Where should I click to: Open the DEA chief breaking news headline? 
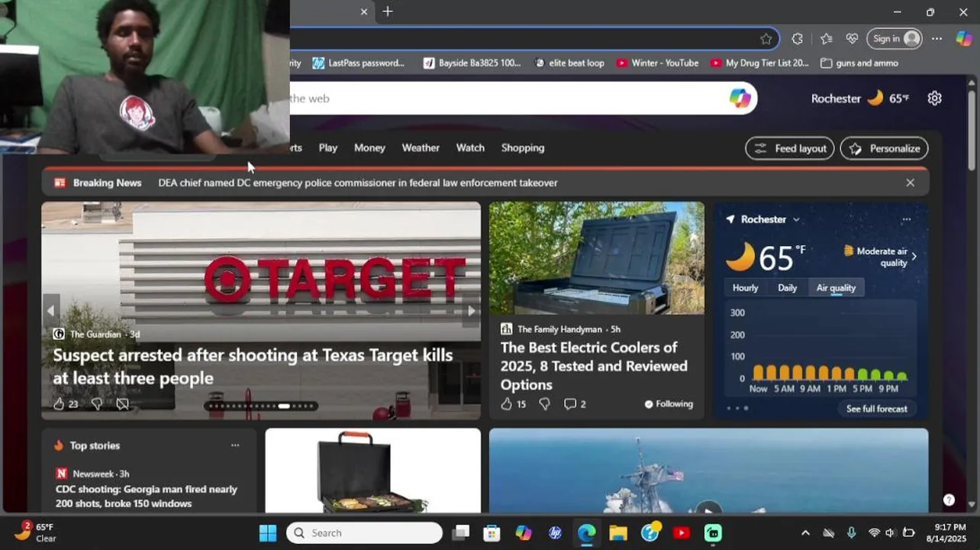click(x=358, y=183)
